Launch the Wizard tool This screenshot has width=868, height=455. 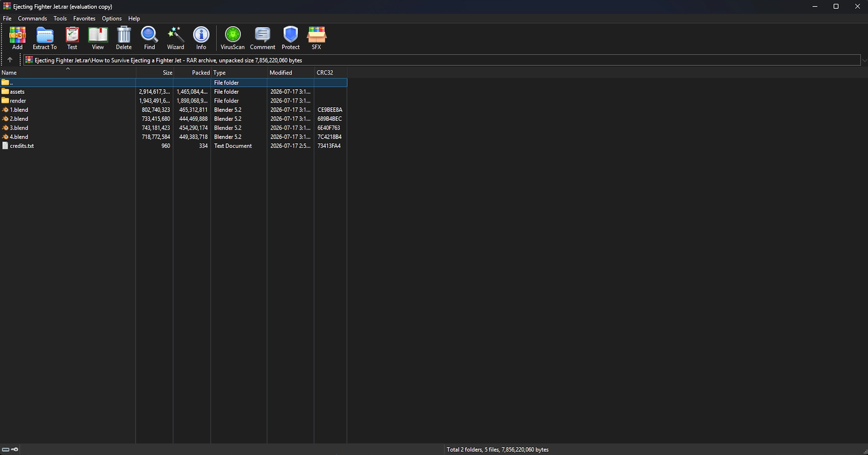click(176, 38)
